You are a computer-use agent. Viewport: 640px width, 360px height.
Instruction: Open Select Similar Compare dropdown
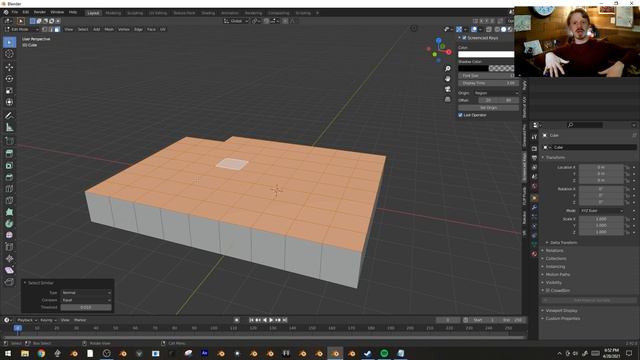coord(86,300)
